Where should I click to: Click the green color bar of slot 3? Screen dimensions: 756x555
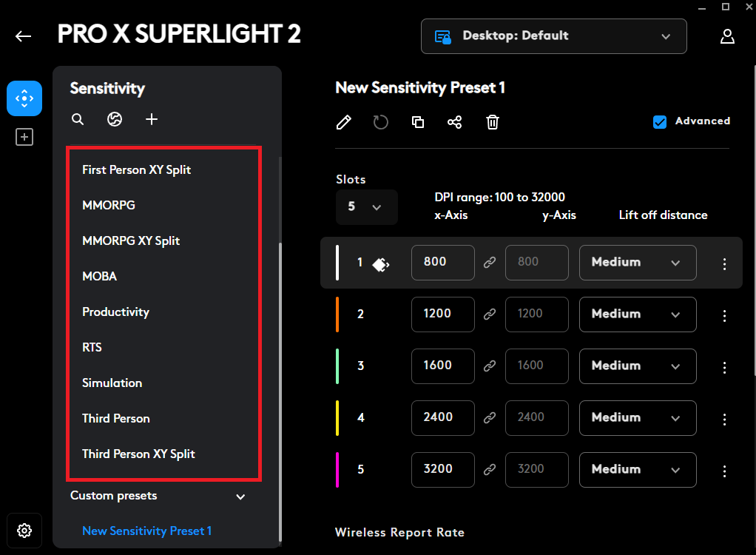[x=337, y=366]
